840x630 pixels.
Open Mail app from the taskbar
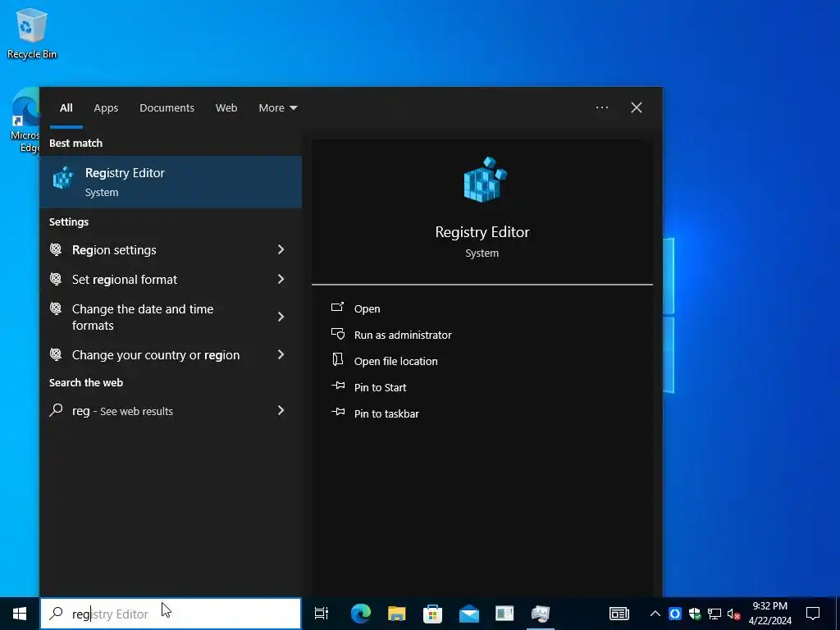pyautogui.click(x=468, y=614)
